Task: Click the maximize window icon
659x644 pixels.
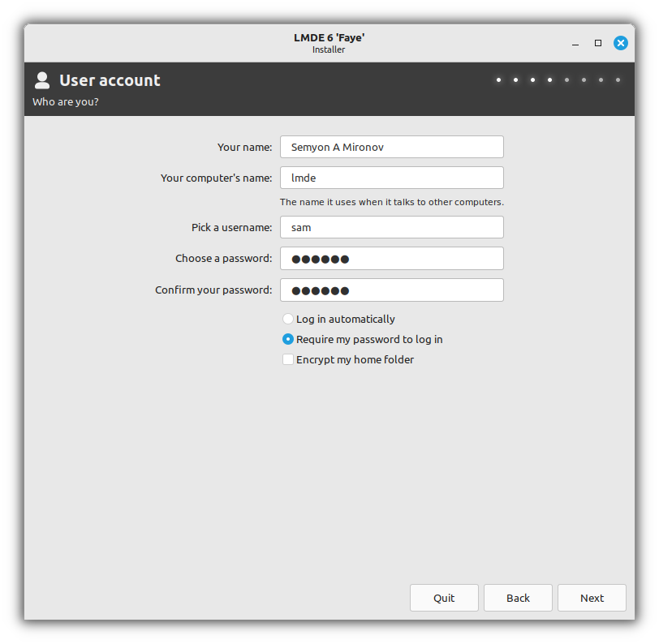Action: [597, 43]
